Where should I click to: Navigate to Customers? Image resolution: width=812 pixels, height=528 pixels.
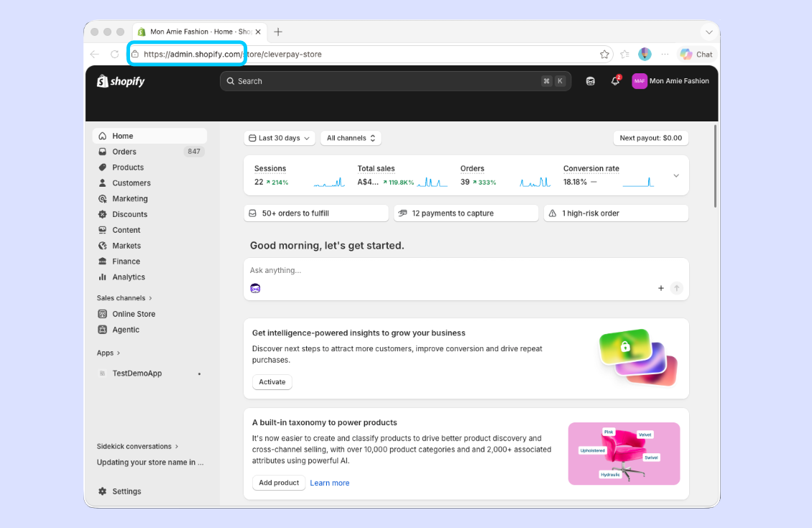click(x=149, y=182)
